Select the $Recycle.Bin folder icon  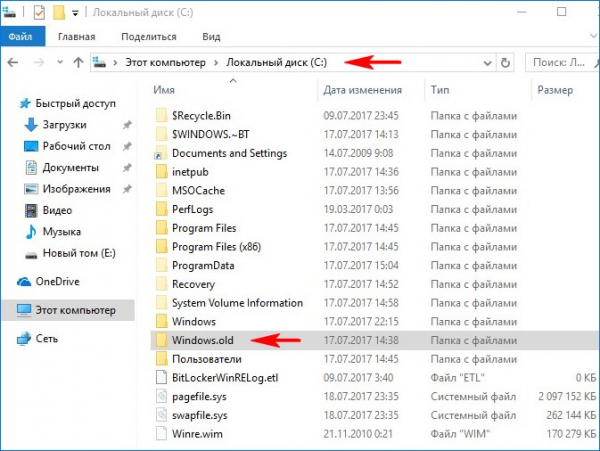pyautogui.click(x=161, y=116)
